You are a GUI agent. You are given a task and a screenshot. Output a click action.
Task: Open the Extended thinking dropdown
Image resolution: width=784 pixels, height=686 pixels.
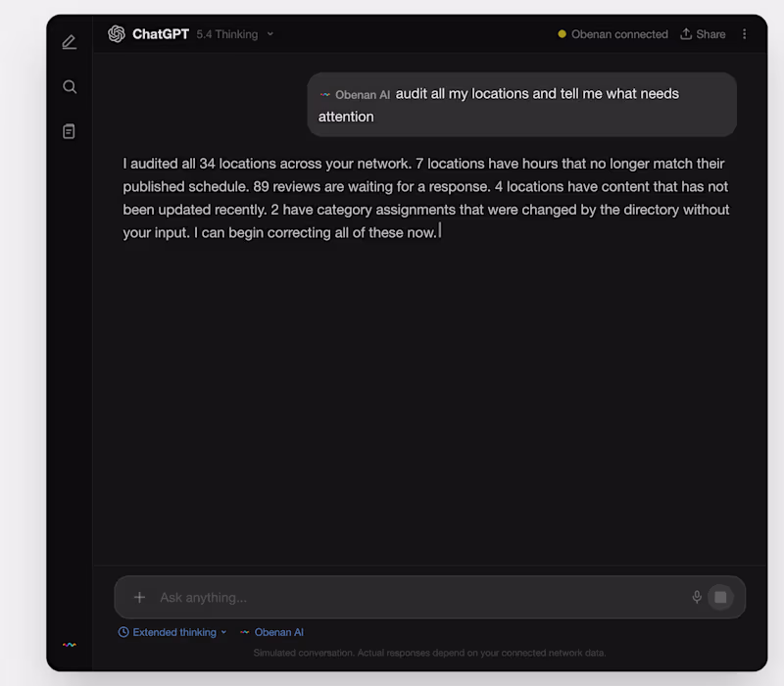172,632
